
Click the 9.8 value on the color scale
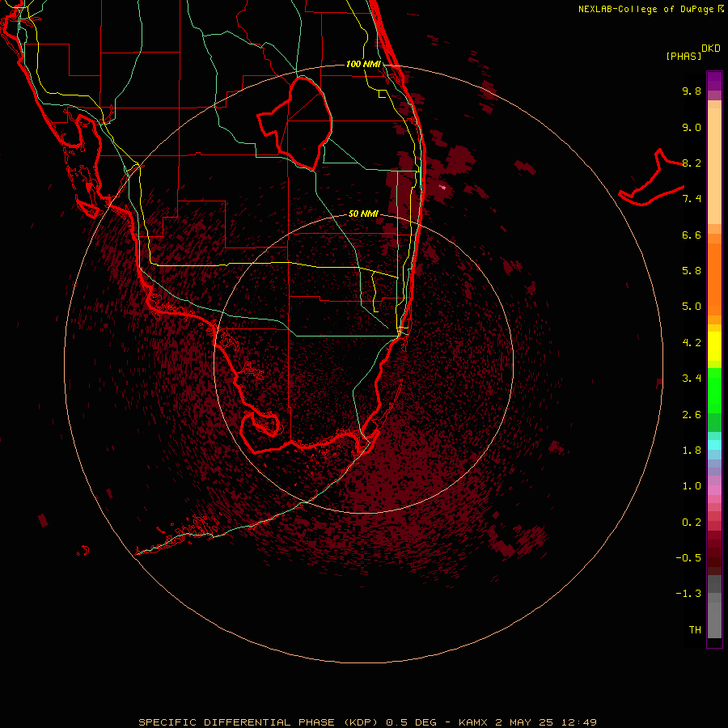pos(692,91)
